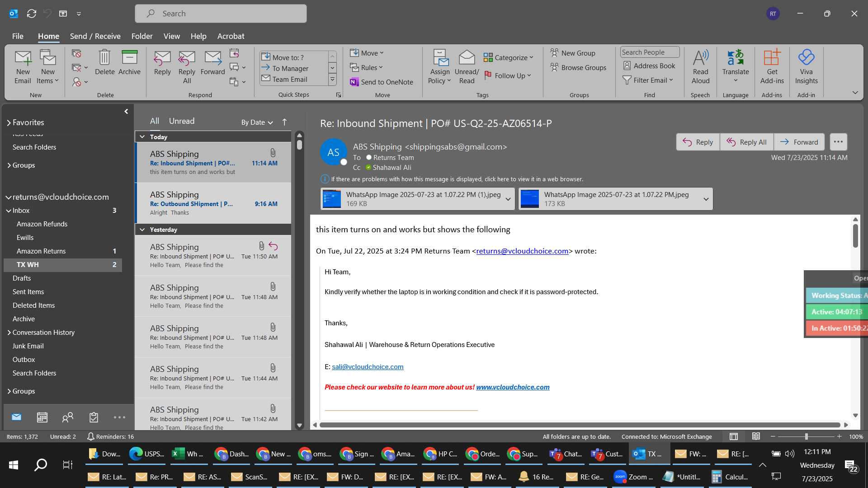Open New Items dropdown
The width and height of the screenshot is (868, 488).
(47, 67)
